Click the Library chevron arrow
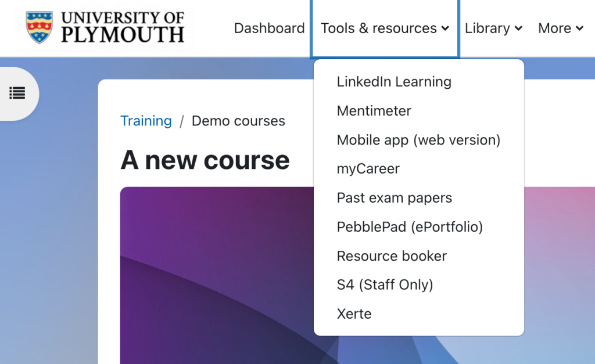 coord(518,28)
